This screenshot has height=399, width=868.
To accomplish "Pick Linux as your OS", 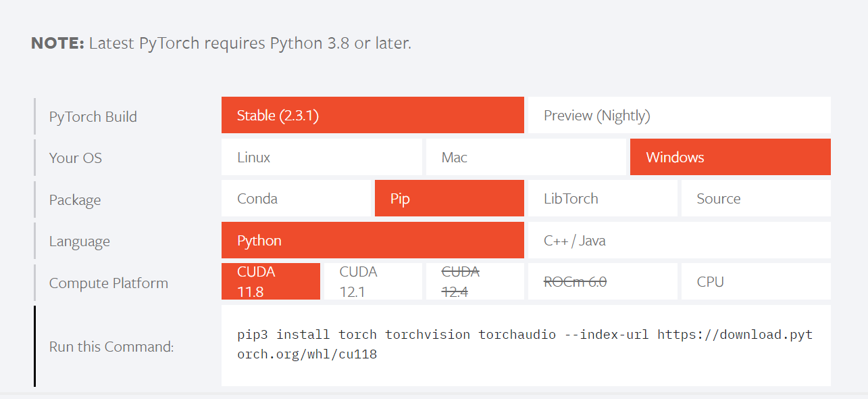I will pos(322,157).
